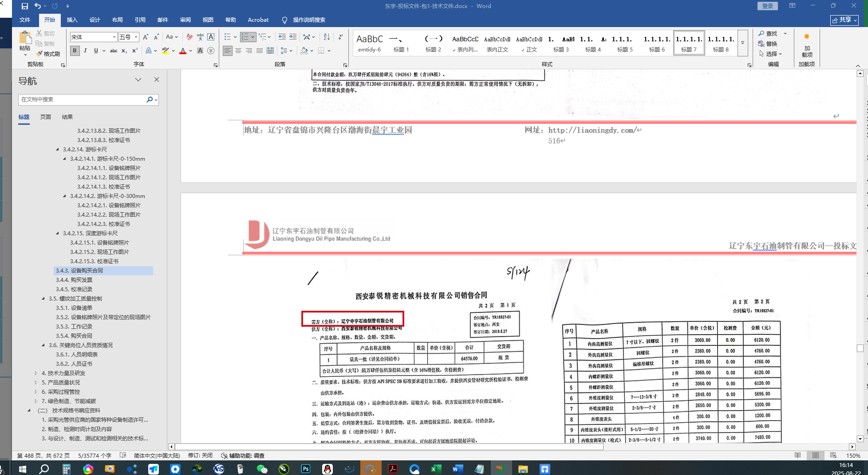
Task: Open WeChat from the taskbar
Action: click(262, 469)
